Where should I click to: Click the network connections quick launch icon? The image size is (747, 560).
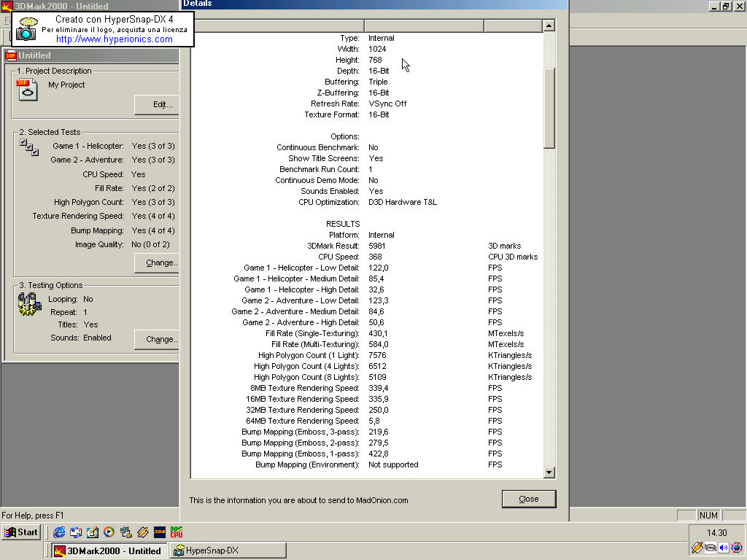point(125,532)
